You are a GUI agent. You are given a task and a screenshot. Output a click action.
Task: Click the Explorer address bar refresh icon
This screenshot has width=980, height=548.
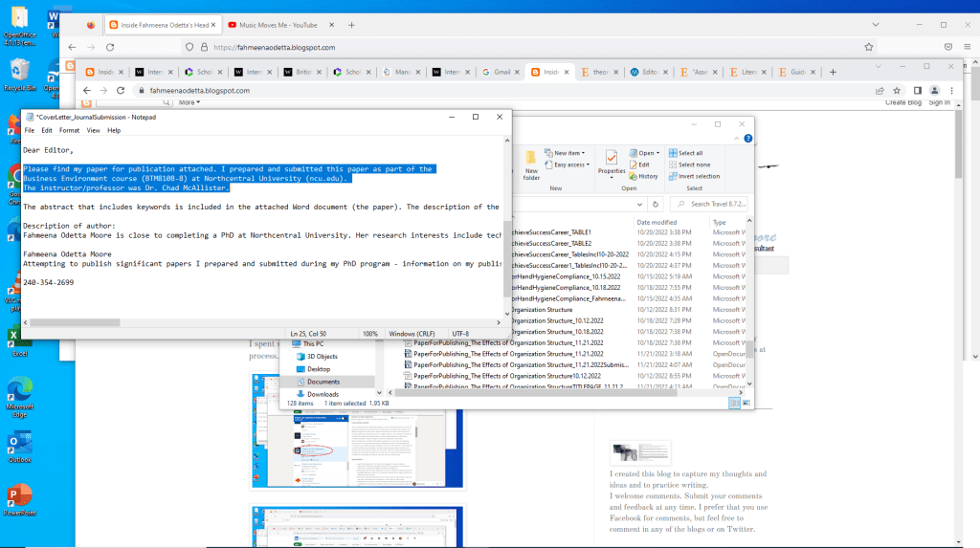tap(657, 204)
